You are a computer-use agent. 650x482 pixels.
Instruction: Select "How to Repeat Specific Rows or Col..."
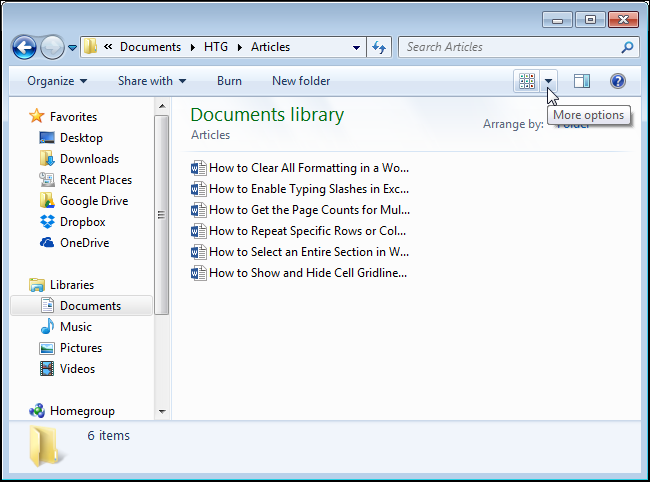[308, 231]
